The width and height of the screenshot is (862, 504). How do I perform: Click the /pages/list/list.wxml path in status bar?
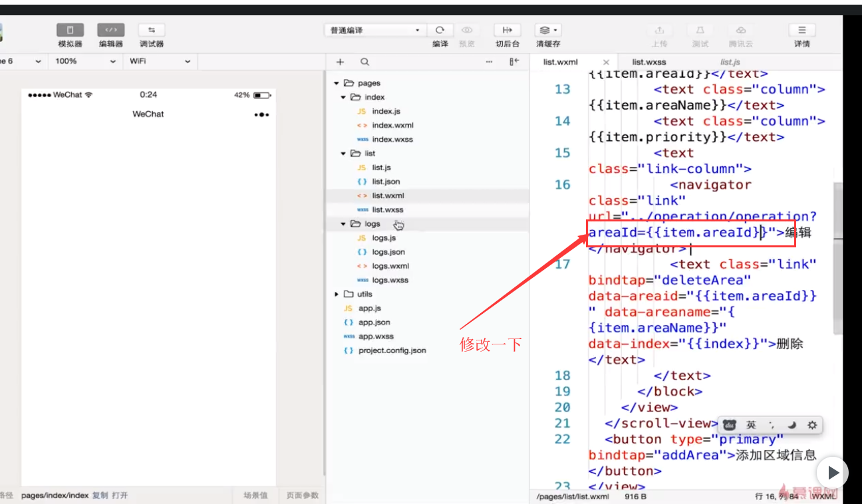pyautogui.click(x=573, y=497)
